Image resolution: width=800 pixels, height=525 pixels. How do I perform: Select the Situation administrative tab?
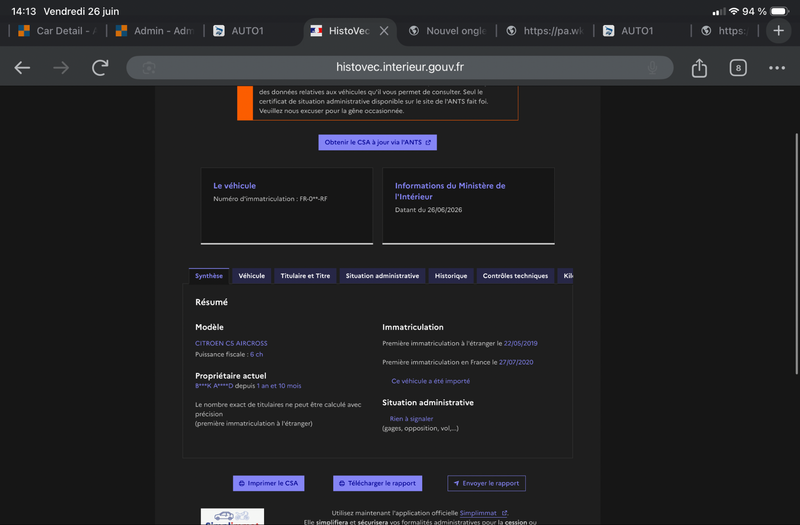(382, 276)
